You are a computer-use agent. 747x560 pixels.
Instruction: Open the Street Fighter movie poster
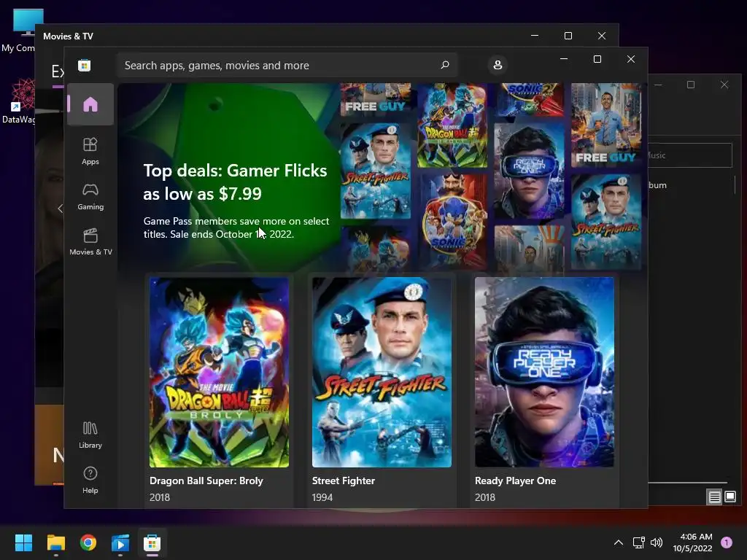(x=382, y=372)
